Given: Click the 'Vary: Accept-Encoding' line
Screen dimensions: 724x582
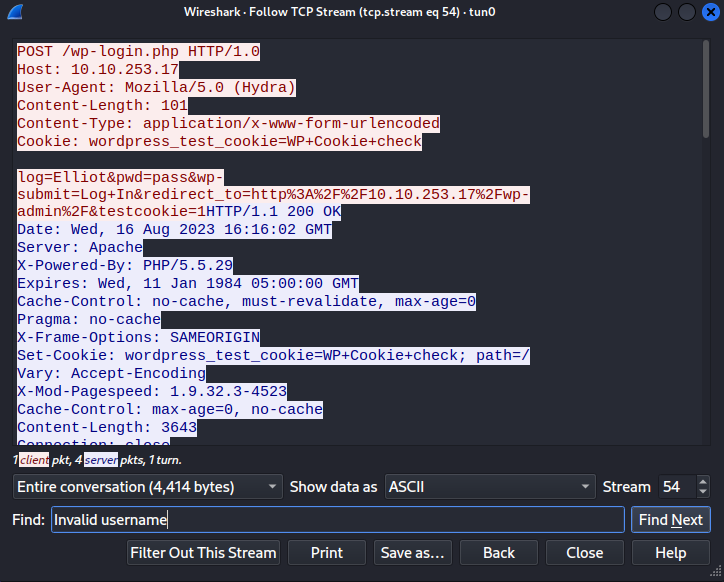Looking at the screenshot, I should [x=112, y=374].
